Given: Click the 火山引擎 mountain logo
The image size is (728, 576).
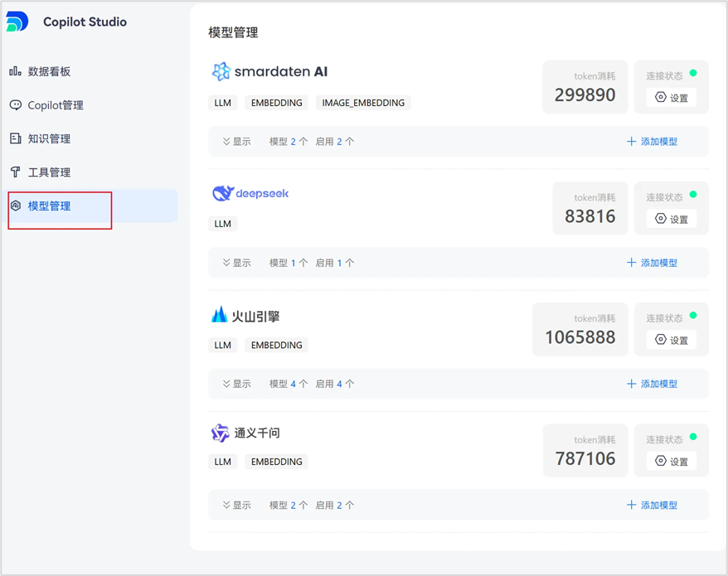Looking at the screenshot, I should pos(219,315).
